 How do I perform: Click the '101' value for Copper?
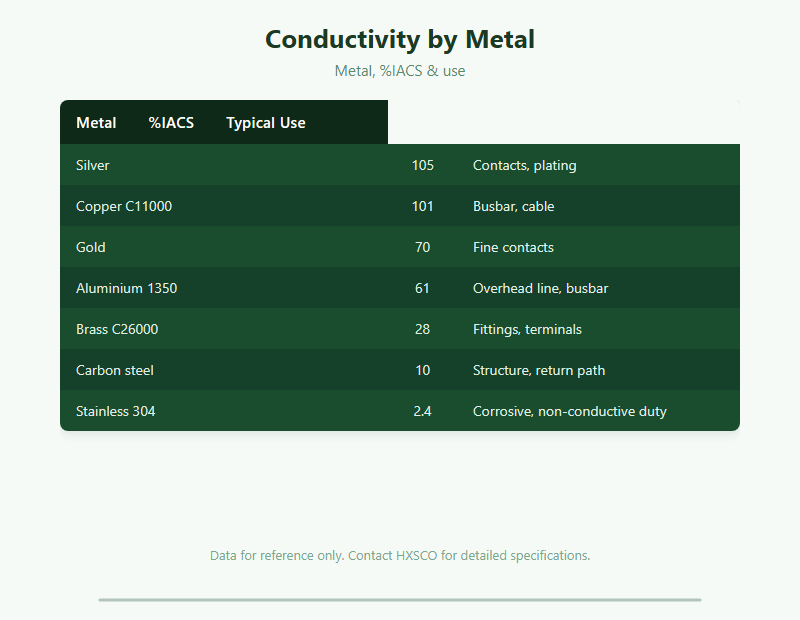coord(422,206)
